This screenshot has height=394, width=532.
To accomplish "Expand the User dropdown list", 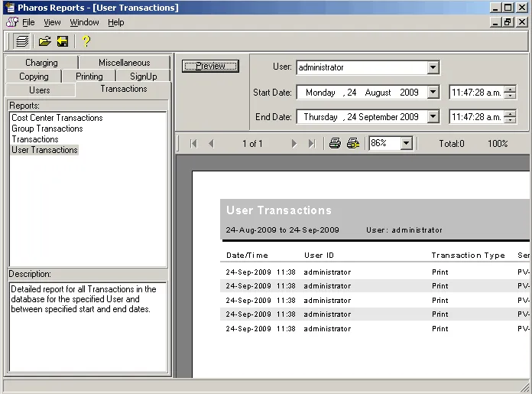I will tap(433, 67).
